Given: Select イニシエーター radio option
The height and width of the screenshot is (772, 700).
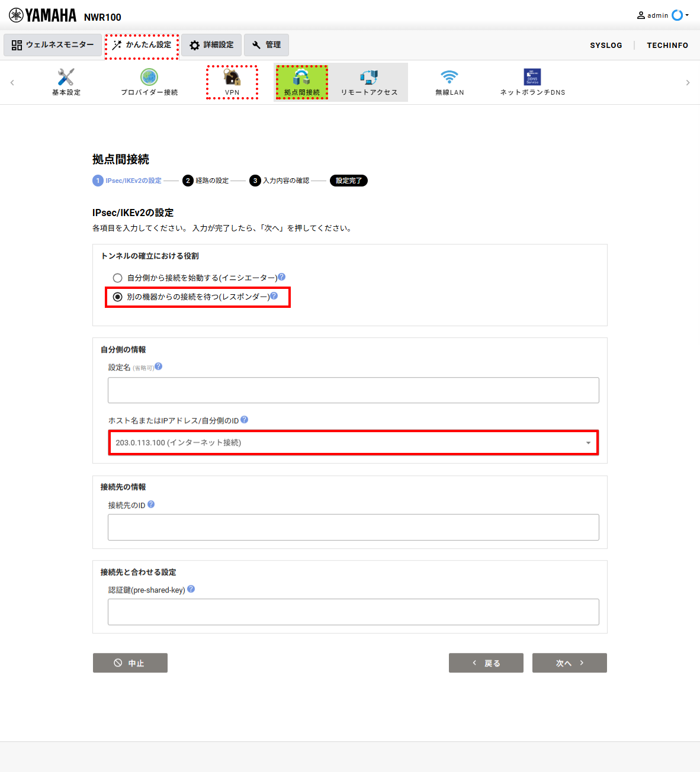Looking at the screenshot, I should pos(118,278).
